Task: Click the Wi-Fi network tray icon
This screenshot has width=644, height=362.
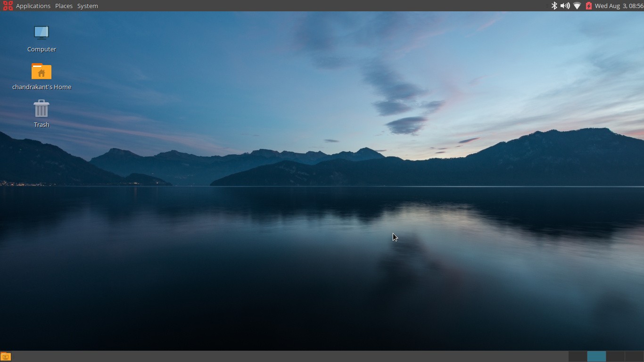Action: click(577, 6)
